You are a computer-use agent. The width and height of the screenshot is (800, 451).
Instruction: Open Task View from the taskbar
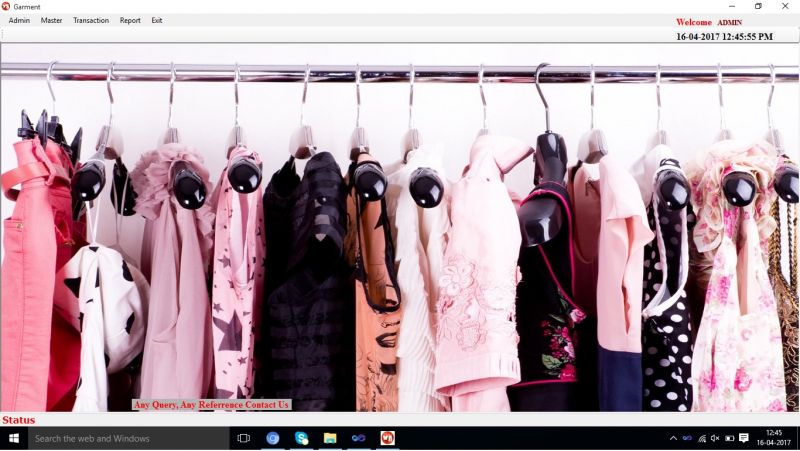[x=243, y=438]
